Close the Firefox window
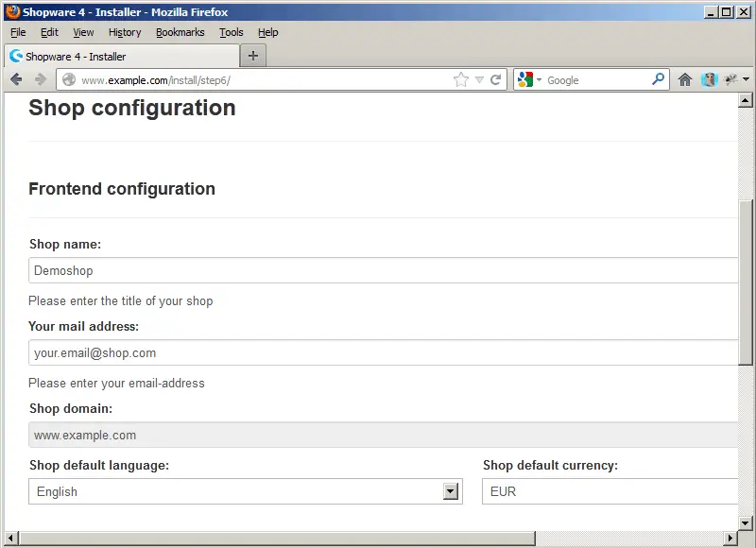Viewport: 756px width, 548px height. click(744, 12)
